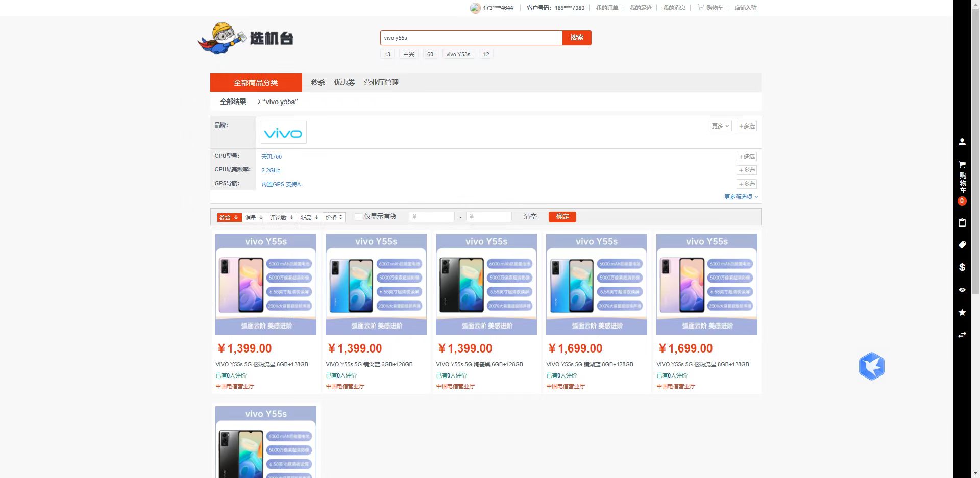This screenshot has height=478, width=980.
Task: Click search suggestion tag vivo Y53s
Action: point(458,54)
